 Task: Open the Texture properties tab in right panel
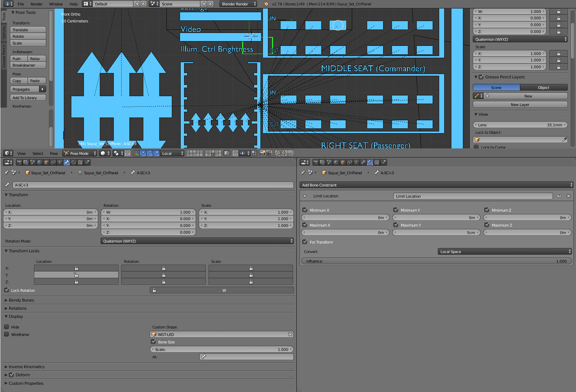click(377, 162)
